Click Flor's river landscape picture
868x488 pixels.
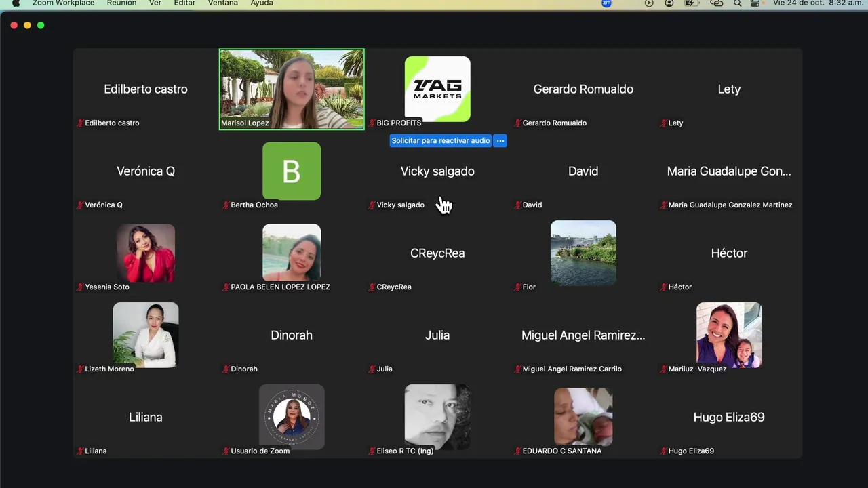pyautogui.click(x=583, y=253)
